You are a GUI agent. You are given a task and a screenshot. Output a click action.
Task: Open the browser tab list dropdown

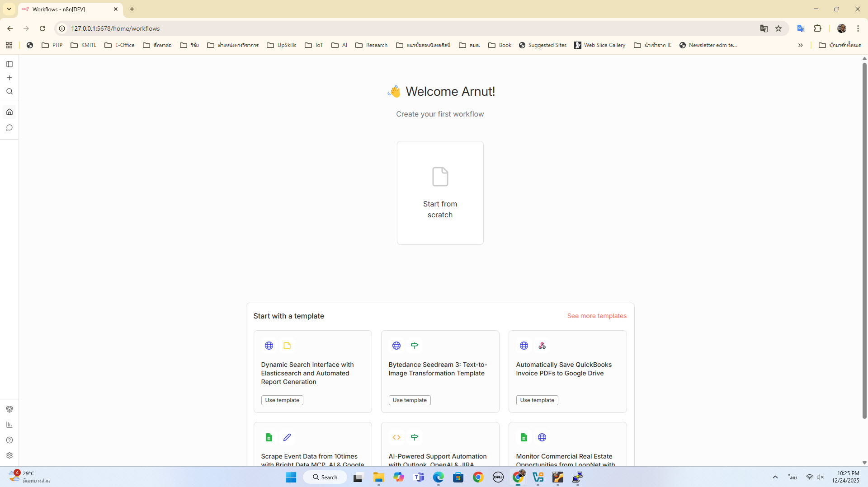click(x=9, y=9)
